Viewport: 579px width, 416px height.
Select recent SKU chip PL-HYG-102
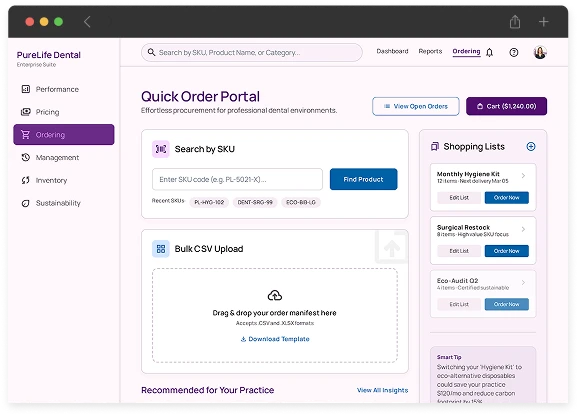point(209,202)
